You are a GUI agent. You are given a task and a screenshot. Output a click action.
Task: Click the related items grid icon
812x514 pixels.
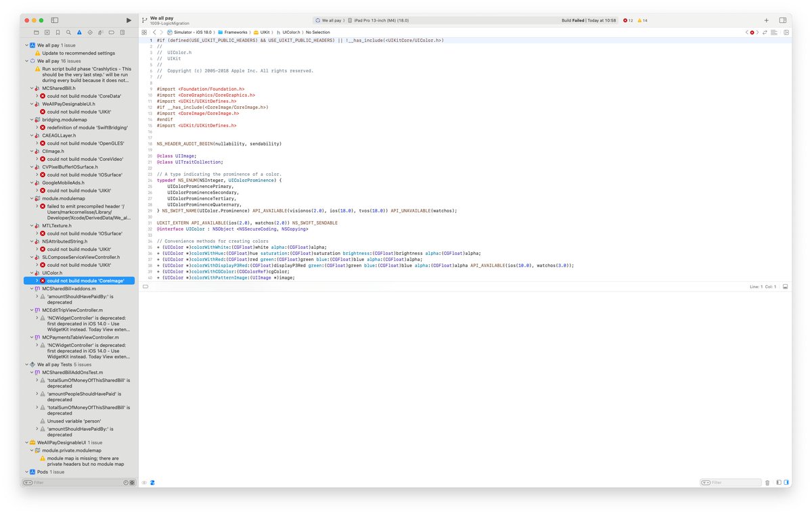click(144, 32)
